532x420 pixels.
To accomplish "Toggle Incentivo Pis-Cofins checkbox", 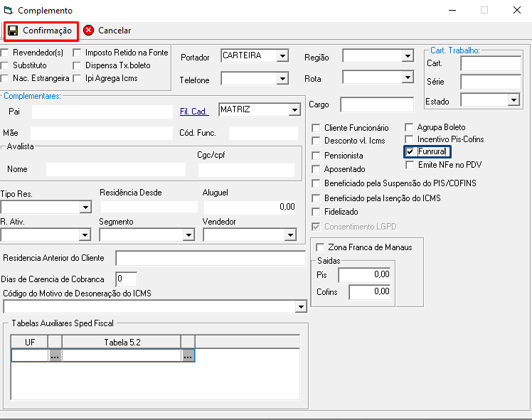I will (409, 139).
